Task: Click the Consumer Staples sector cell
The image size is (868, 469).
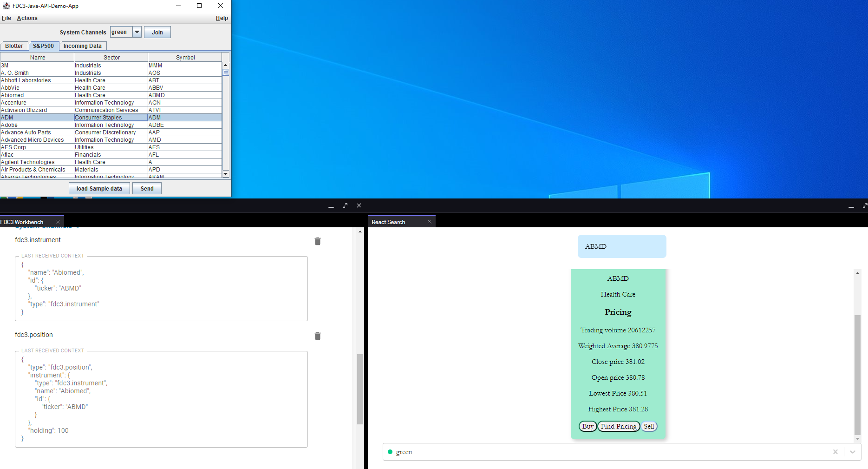Action: pyautogui.click(x=111, y=118)
